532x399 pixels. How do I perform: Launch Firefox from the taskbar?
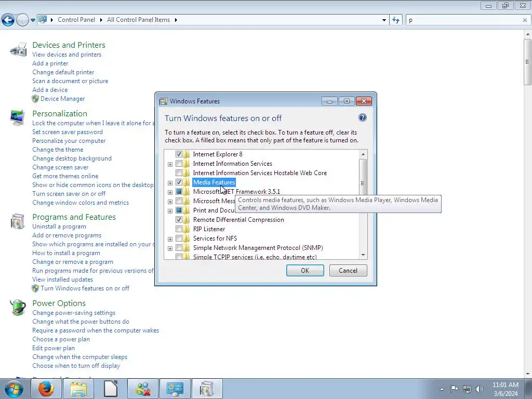[x=46, y=389]
